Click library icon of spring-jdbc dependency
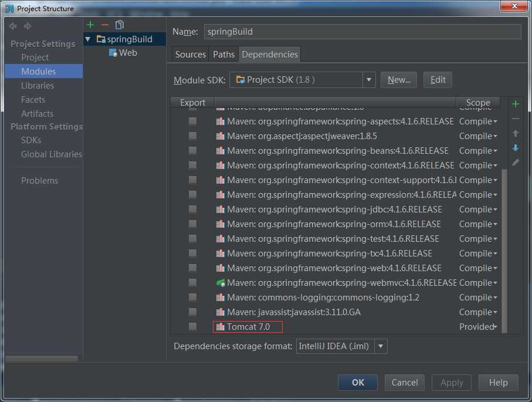Image resolution: width=532 pixels, height=402 pixels. point(220,209)
